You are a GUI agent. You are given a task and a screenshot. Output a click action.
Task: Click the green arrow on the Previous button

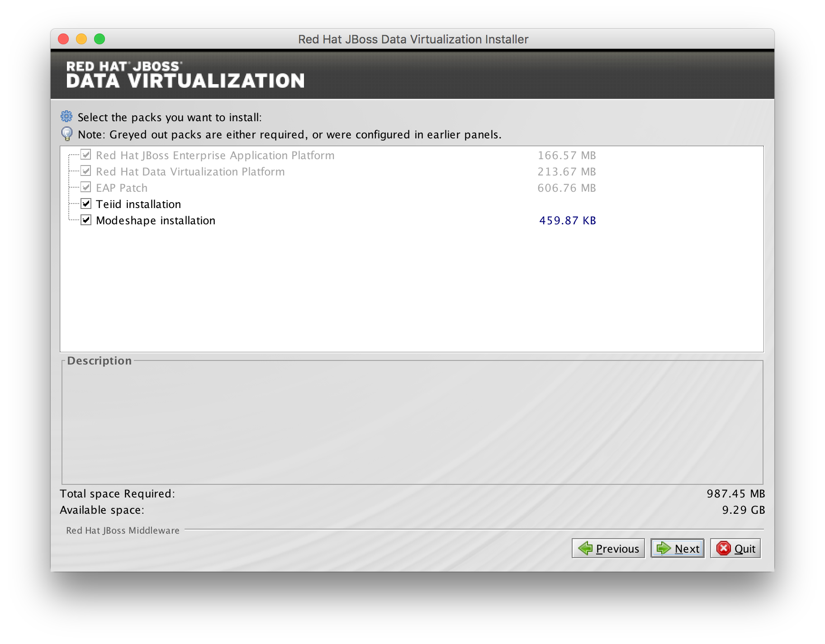coord(585,549)
